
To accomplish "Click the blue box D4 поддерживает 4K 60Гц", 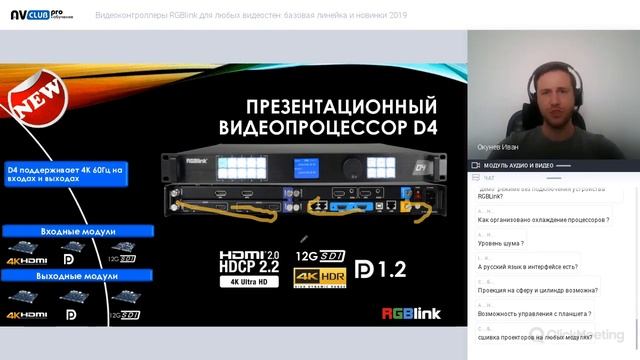I will (x=66, y=174).
